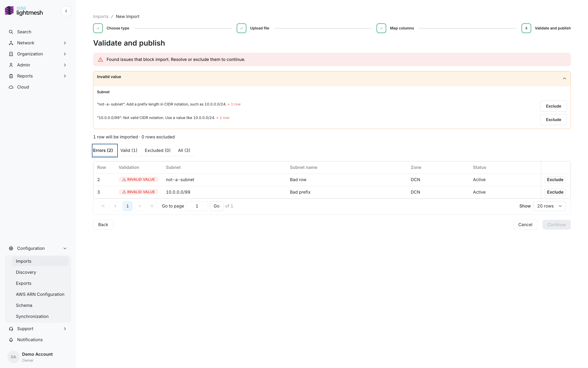The width and height of the screenshot is (588, 368).
Task: Open Discovery under Configuration
Action: [x=40, y=272]
